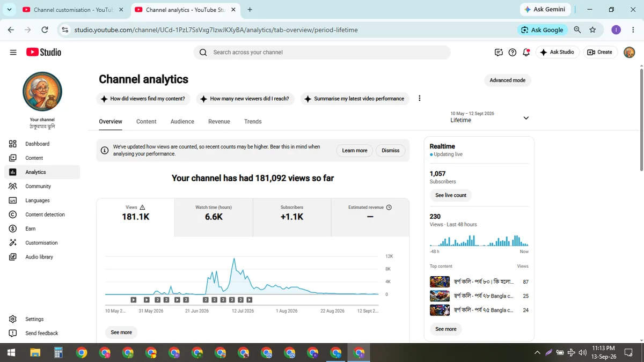This screenshot has width=644, height=362.
Task: Open Ask Gemini in Chrome
Action: click(x=545, y=10)
